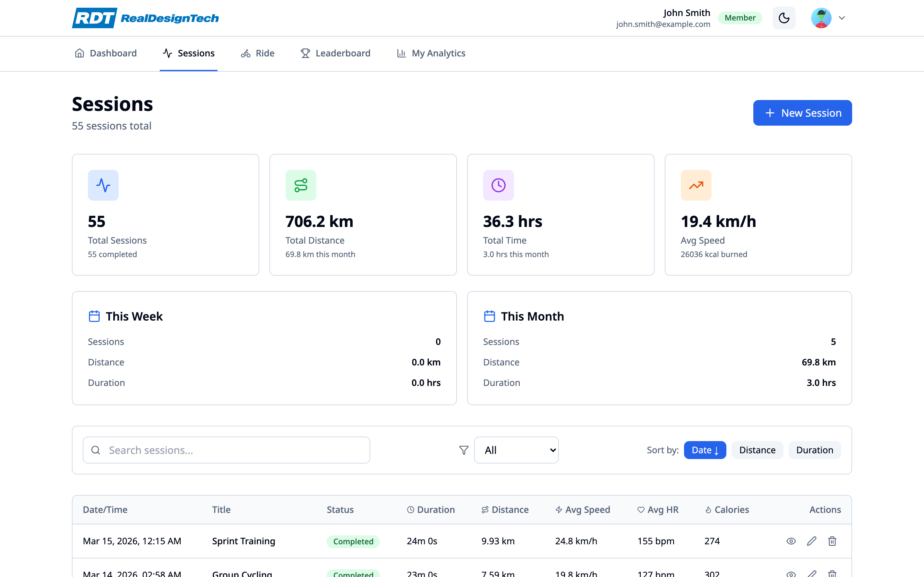The height and width of the screenshot is (577, 924).
Task: Click the search magnifier icon
Action: (x=96, y=450)
